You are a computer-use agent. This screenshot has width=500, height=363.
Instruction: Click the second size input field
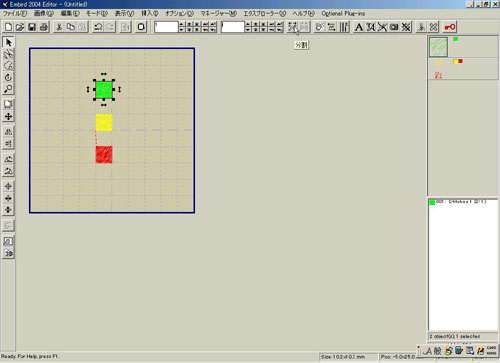[x=233, y=27]
